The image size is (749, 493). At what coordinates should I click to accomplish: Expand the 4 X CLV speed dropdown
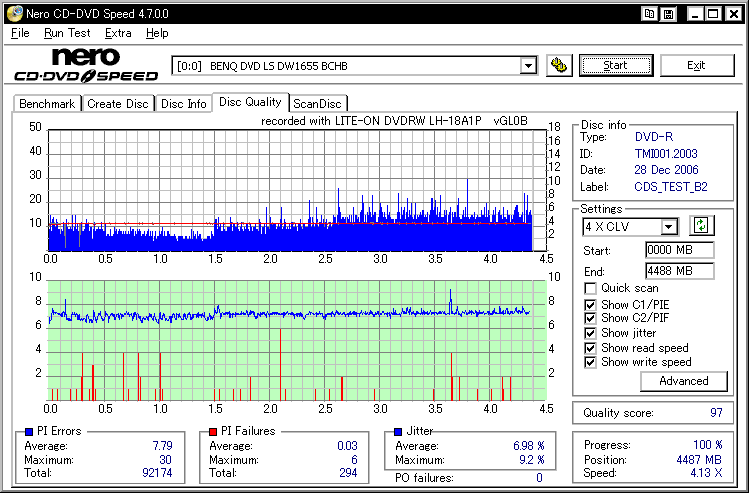[x=669, y=227]
